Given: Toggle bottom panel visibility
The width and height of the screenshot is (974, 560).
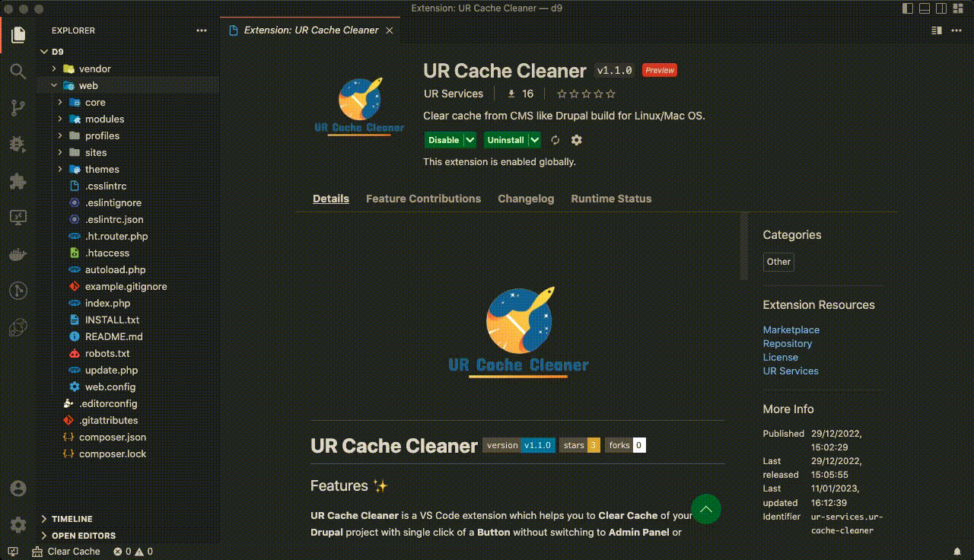Looking at the screenshot, I should 925,8.
